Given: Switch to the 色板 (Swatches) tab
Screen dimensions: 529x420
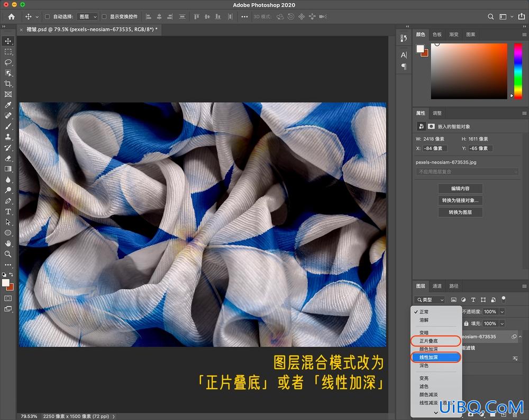Looking at the screenshot, I should pos(437,34).
